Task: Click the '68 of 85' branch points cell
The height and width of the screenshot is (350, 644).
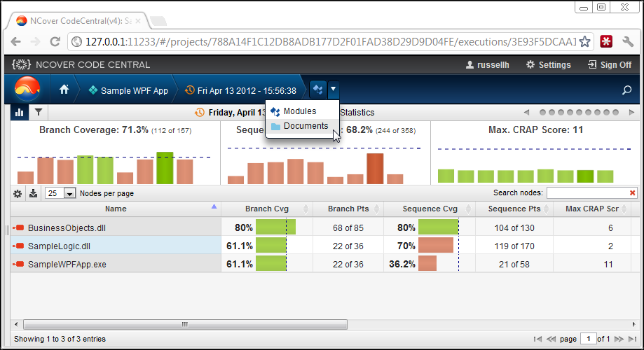Action: 348,228
